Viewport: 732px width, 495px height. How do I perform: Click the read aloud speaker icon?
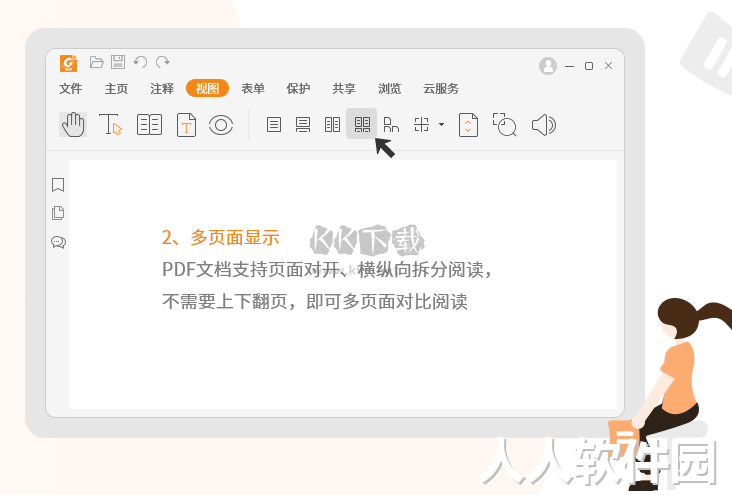(x=544, y=125)
